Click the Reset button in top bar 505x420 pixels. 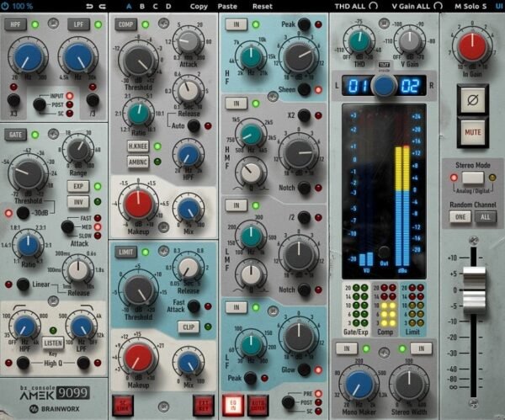pos(263,6)
